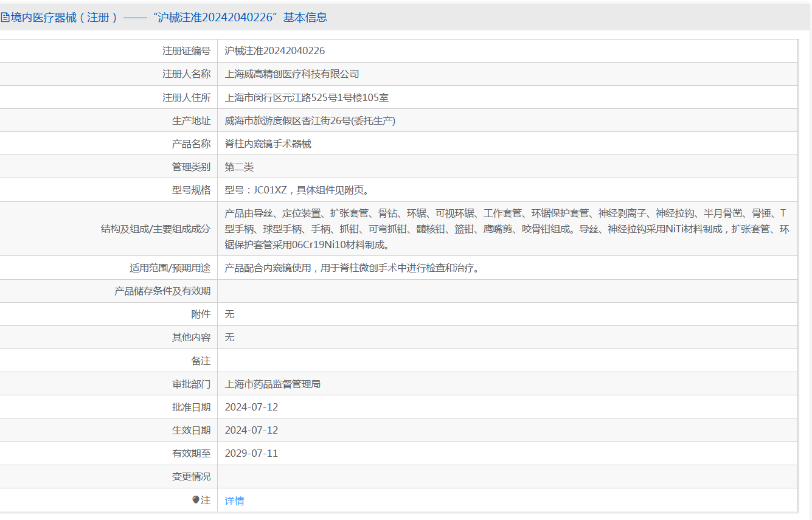Click the 型号规格 label
812x520 pixels.
click(191, 190)
